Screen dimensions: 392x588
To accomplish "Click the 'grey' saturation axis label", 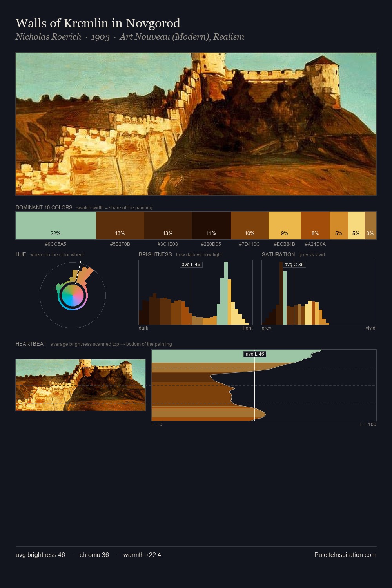I will coord(267,328).
